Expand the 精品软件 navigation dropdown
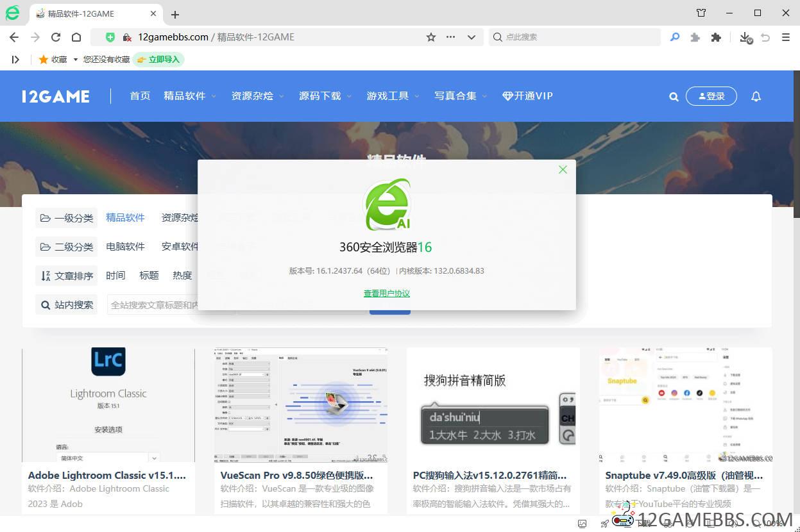This screenshot has height=532, width=800. click(x=190, y=96)
